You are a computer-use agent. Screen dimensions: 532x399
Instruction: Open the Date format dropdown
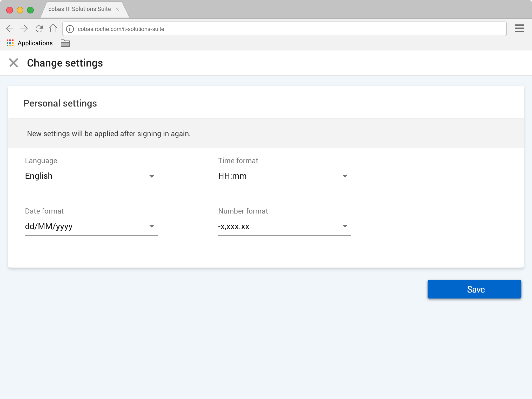click(x=91, y=226)
